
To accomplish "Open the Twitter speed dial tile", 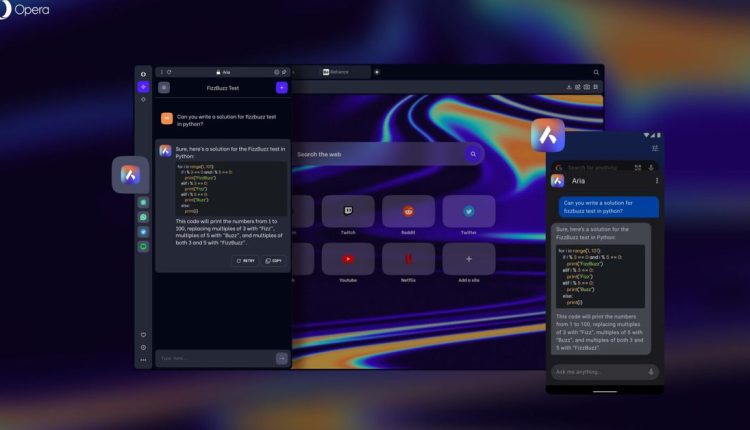I will [467, 211].
